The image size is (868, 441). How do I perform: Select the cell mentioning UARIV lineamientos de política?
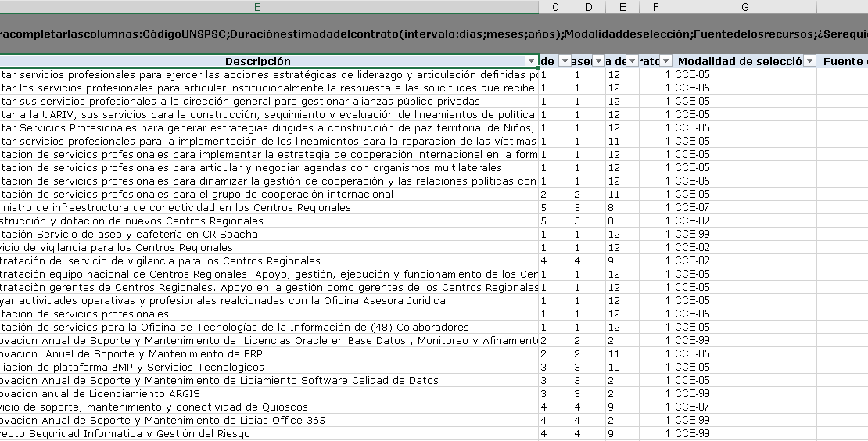coord(269,114)
